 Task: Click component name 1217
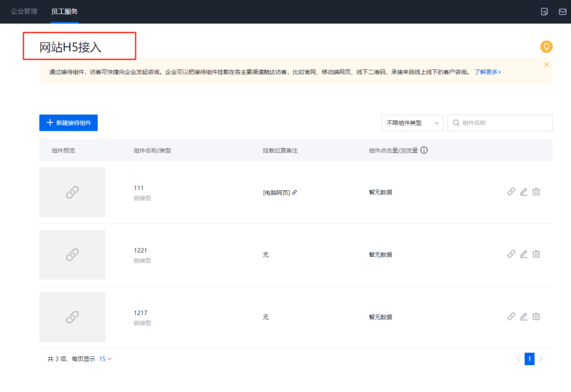point(140,313)
